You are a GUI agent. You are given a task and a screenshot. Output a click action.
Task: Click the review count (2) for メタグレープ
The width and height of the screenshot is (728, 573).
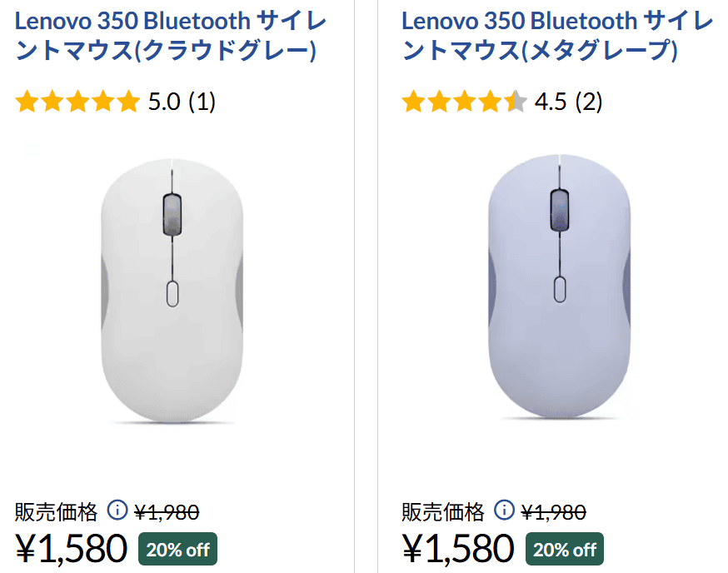tap(588, 102)
